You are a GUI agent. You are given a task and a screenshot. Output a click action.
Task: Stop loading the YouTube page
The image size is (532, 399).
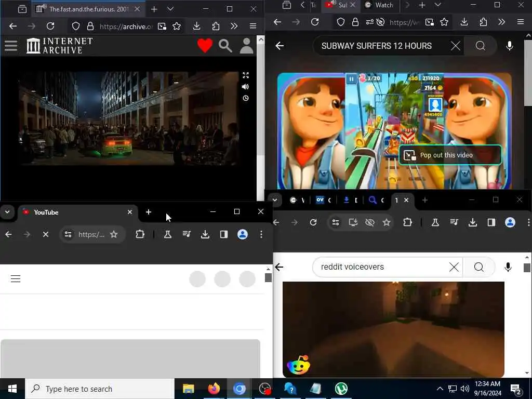pos(46,234)
